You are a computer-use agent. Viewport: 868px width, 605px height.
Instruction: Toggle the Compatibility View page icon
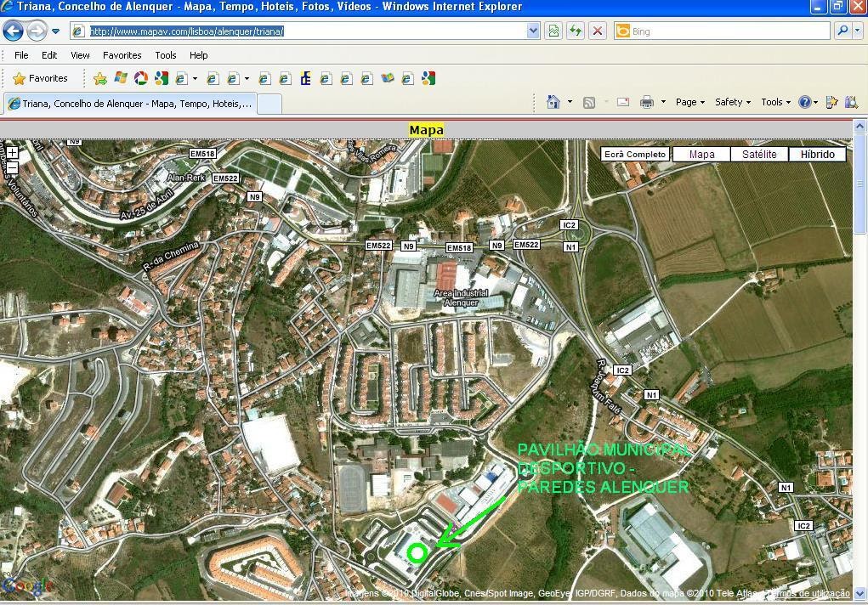coord(553,31)
